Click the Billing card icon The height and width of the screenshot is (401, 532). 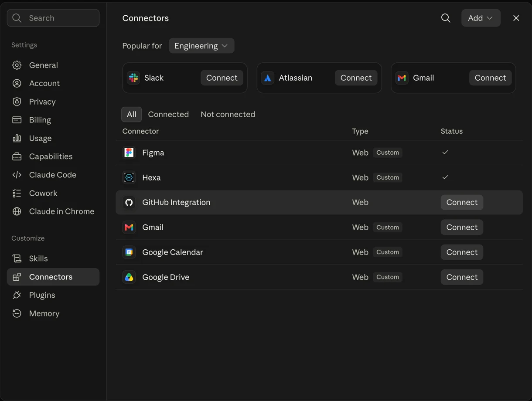17,120
